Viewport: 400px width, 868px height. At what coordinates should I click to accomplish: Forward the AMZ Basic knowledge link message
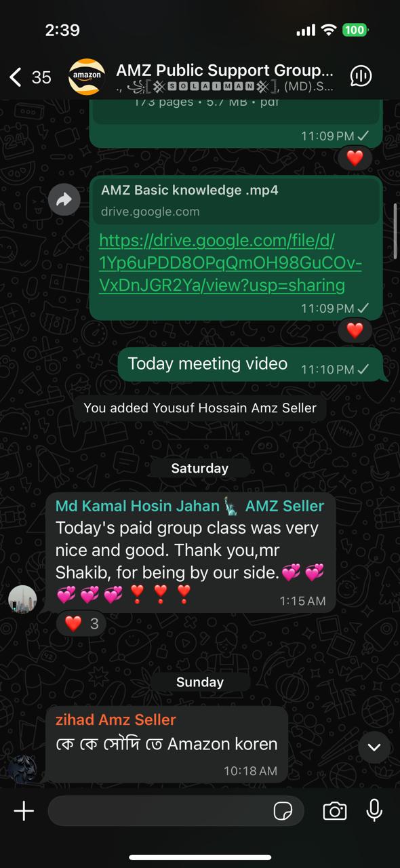(64, 199)
